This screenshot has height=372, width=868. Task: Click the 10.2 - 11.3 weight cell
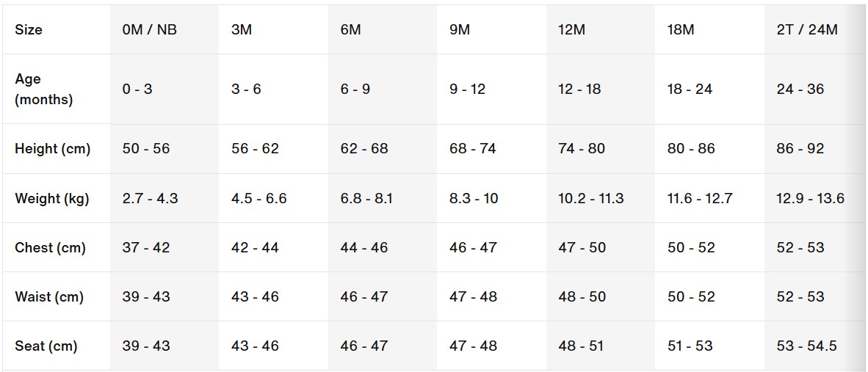coord(591,198)
